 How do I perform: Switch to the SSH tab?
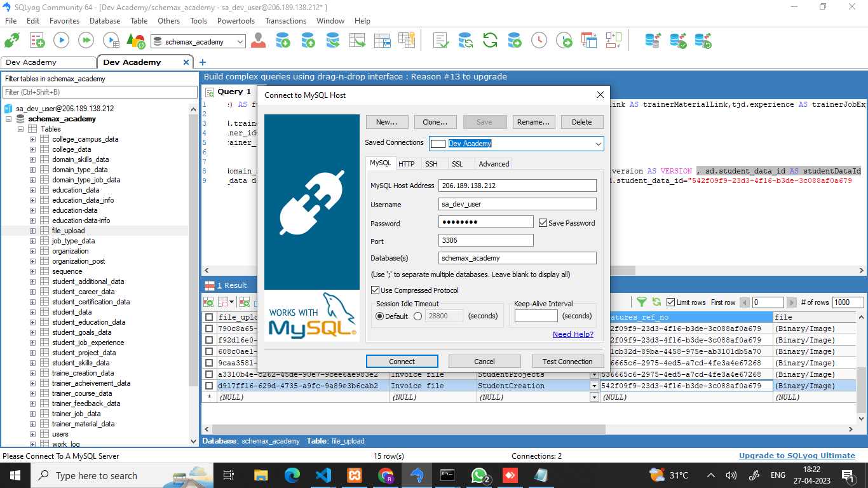click(431, 164)
